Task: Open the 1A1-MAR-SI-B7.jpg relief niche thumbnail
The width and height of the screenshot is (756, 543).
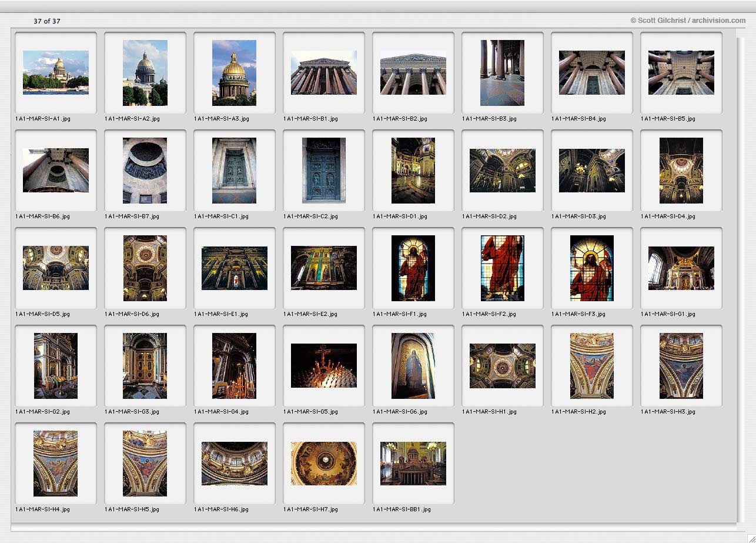Action: 145,170
